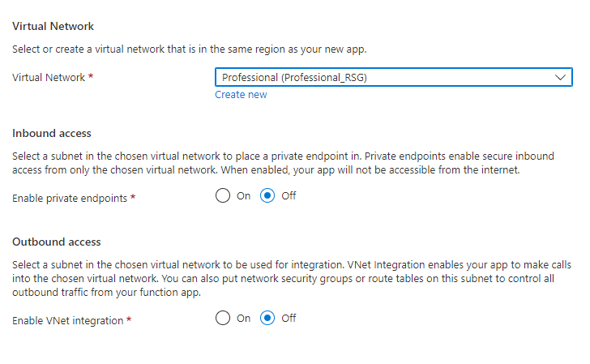Click the "Inbound access" section heading
This screenshot has width=590, height=364.
pyautogui.click(x=52, y=133)
